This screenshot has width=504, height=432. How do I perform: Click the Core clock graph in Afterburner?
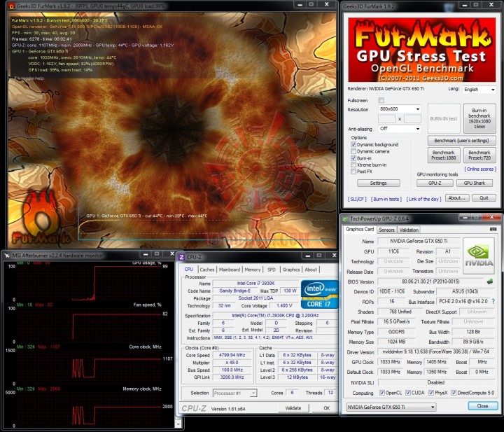point(88,366)
